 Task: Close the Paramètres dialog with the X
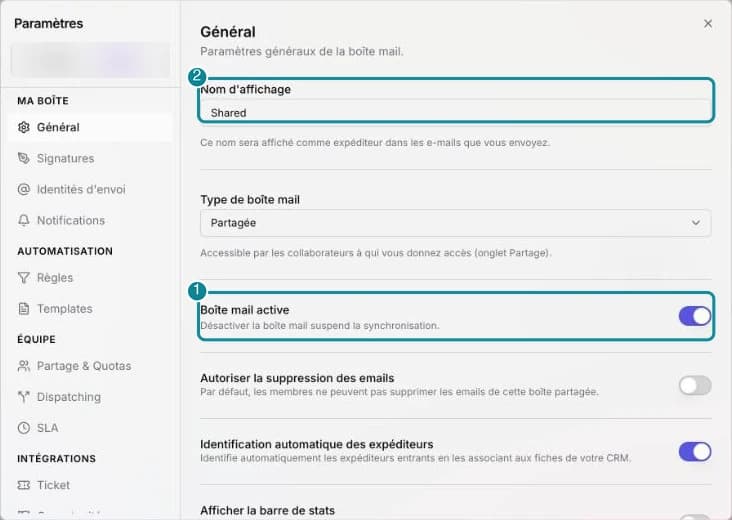708,23
